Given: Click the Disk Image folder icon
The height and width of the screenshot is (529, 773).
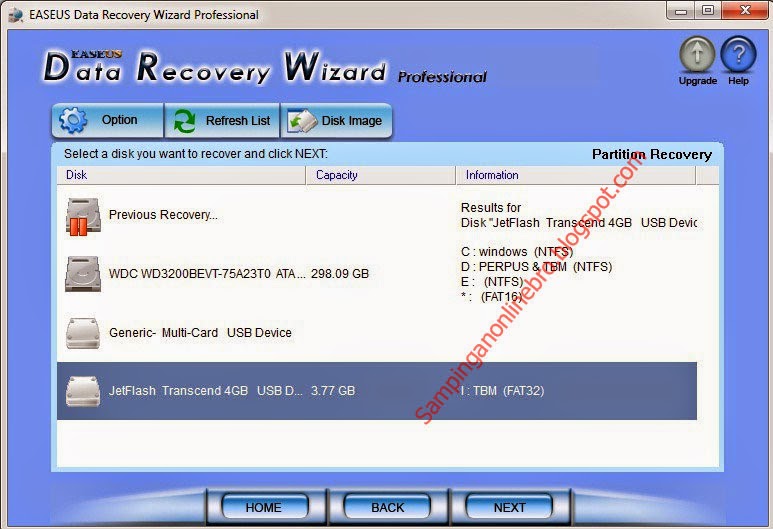Looking at the screenshot, I should [302, 121].
